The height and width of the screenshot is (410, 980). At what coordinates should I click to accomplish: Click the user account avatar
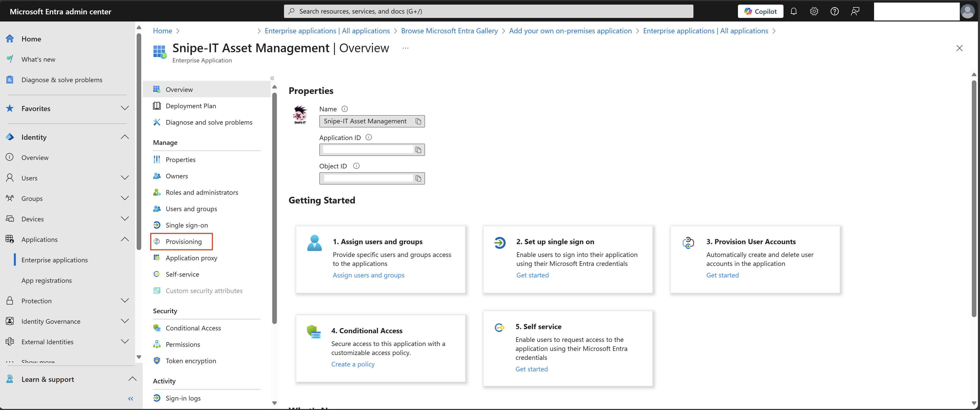pos(967,12)
